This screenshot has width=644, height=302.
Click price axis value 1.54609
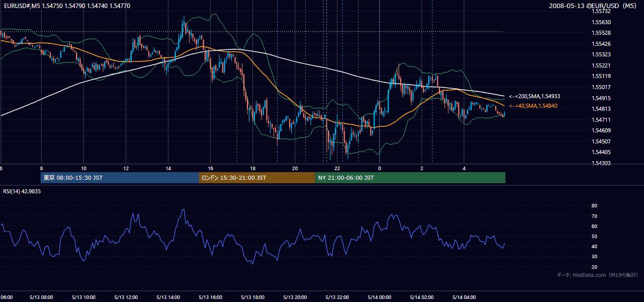point(602,130)
